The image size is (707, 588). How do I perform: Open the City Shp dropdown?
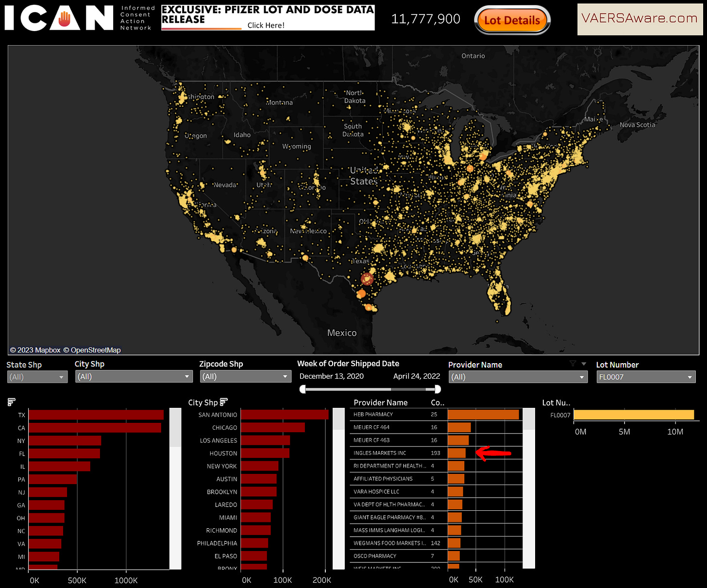134,376
